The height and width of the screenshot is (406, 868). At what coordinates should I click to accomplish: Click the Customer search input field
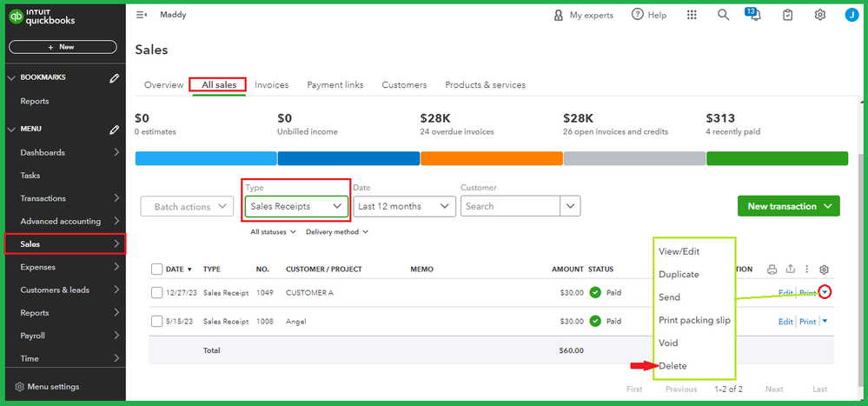510,206
